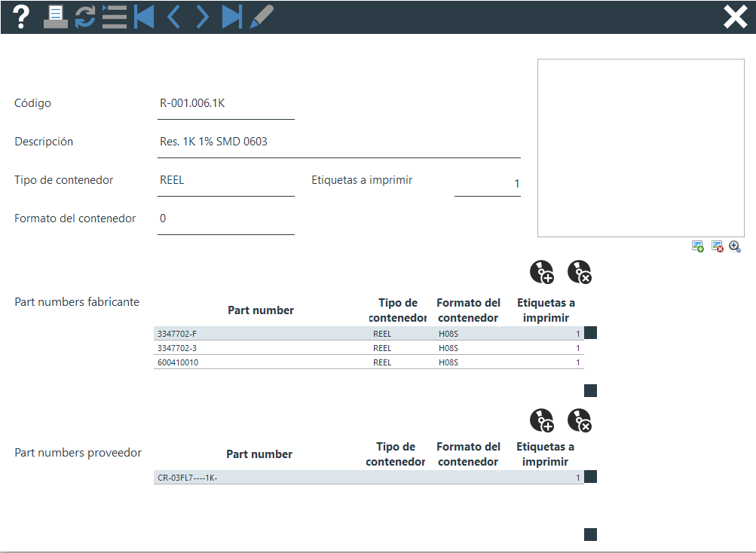The width and height of the screenshot is (756, 553).
Task: Go to the previous record
Action: coord(173,17)
